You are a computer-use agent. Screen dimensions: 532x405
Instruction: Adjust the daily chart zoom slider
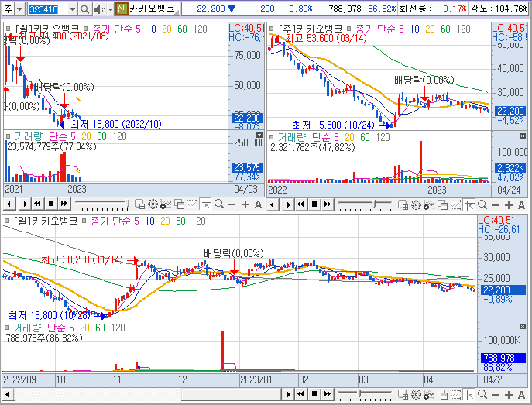click(x=366, y=394)
